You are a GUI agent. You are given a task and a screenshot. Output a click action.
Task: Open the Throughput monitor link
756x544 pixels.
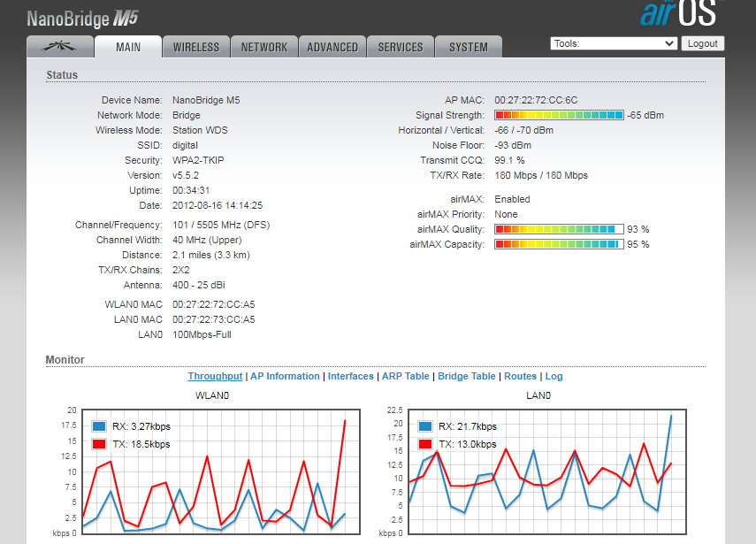tap(215, 376)
